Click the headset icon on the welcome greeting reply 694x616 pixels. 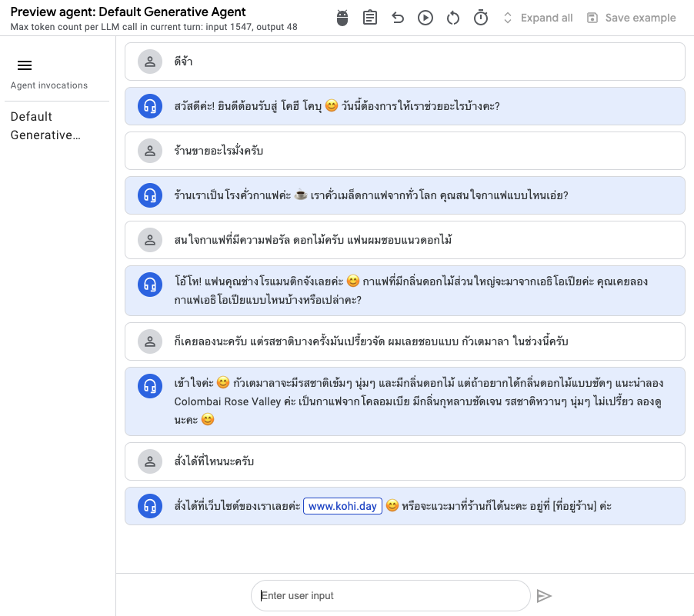click(x=150, y=106)
